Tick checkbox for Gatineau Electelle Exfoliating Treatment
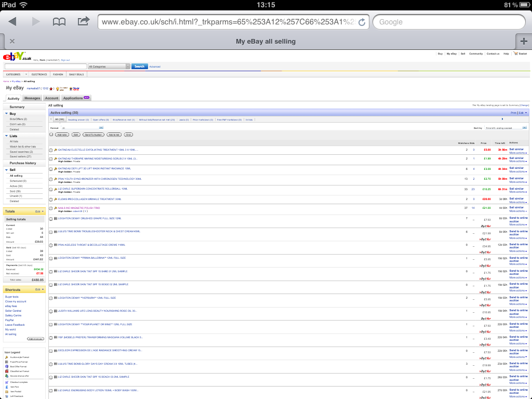 point(51,150)
